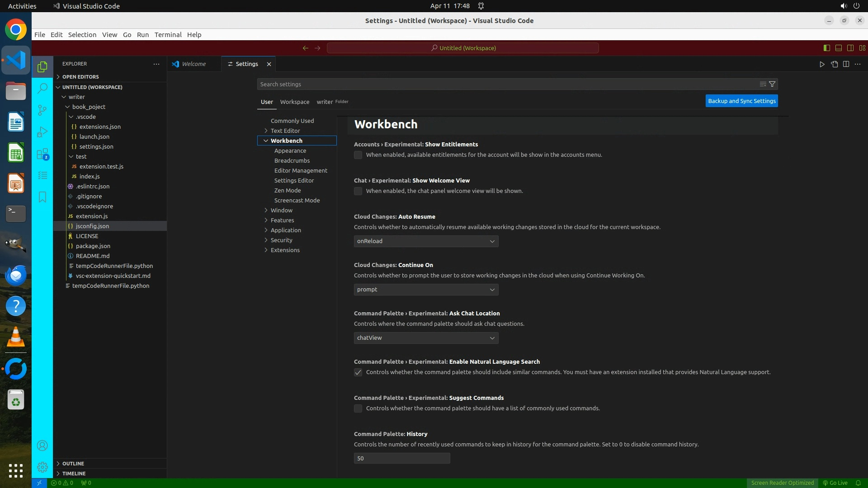868x488 pixels.
Task: Open the Source Control view
Action: tap(42, 110)
